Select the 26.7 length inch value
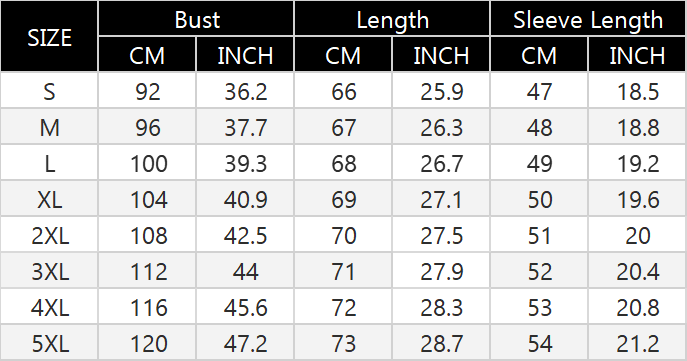687x361 pixels. 441,163
